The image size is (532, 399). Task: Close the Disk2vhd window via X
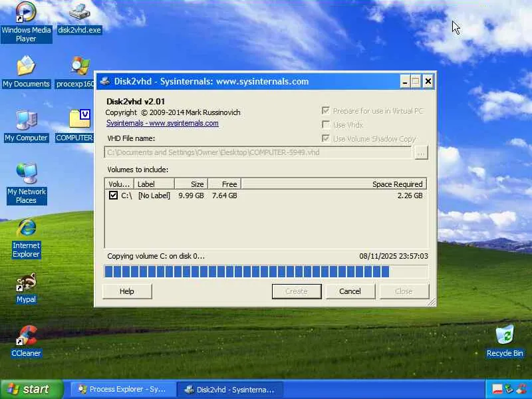tap(428, 81)
